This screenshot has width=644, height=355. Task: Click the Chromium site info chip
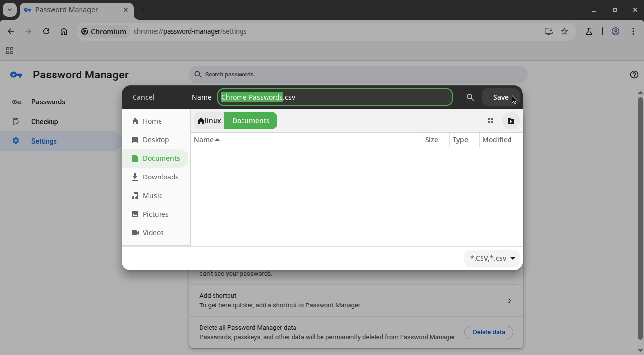pos(104,31)
